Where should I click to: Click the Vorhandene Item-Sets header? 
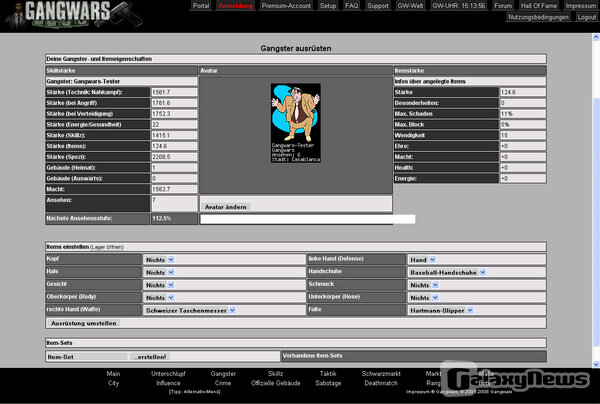(414, 356)
